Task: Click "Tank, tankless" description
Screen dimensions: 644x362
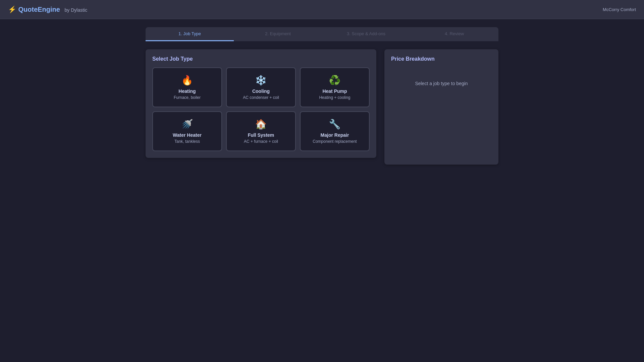Action: 187,141
